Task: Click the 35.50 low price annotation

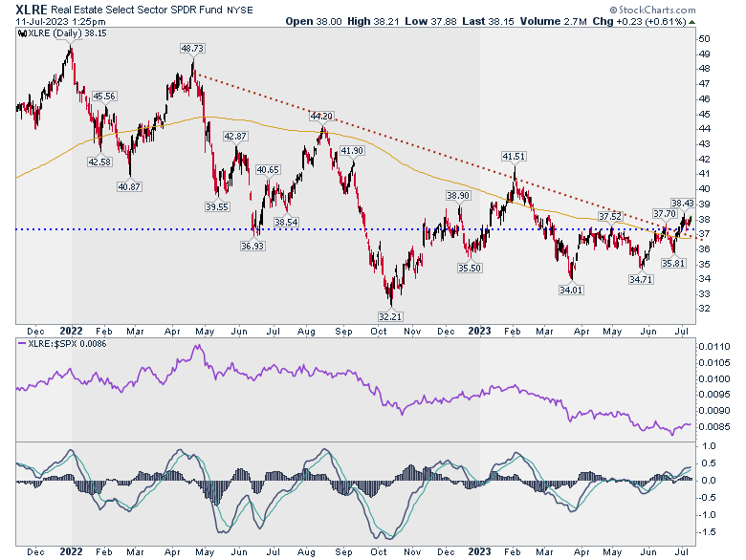Action: click(470, 269)
